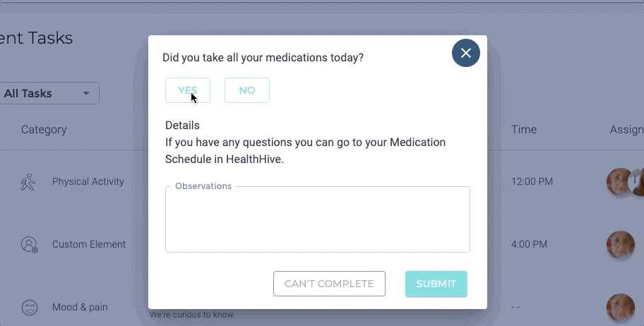Click the assignee avatar for Custom Element

point(621,245)
